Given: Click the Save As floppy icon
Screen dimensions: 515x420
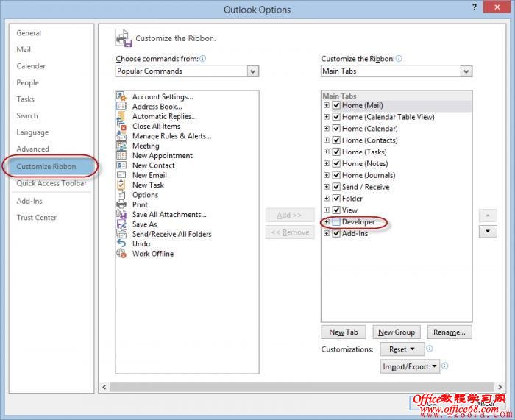Looking at the screenshot, I should 121,224.
